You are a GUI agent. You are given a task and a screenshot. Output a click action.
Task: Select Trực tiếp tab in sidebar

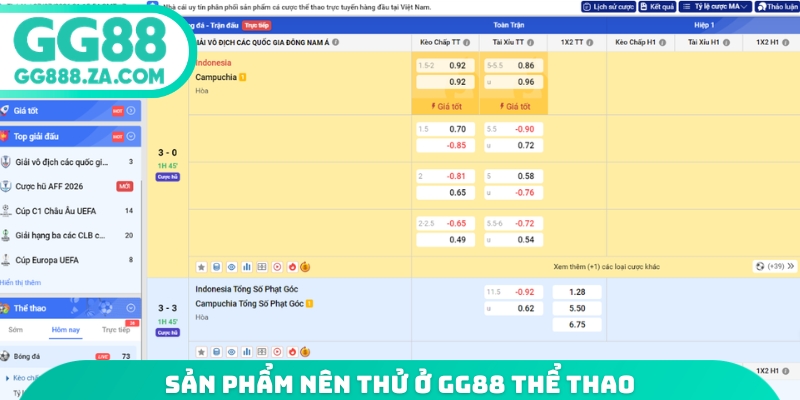[x=116, y=330]
